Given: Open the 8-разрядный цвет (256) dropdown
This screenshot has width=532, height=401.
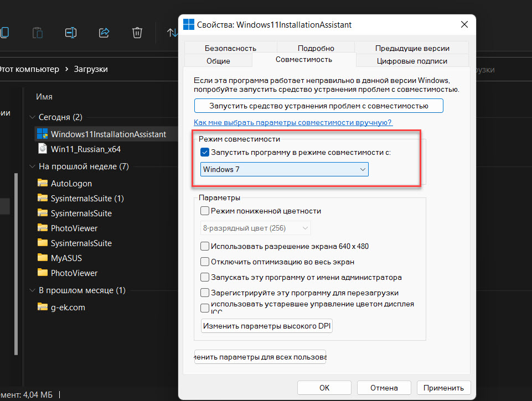Looking at the screenshot, I should pos(256,228).
